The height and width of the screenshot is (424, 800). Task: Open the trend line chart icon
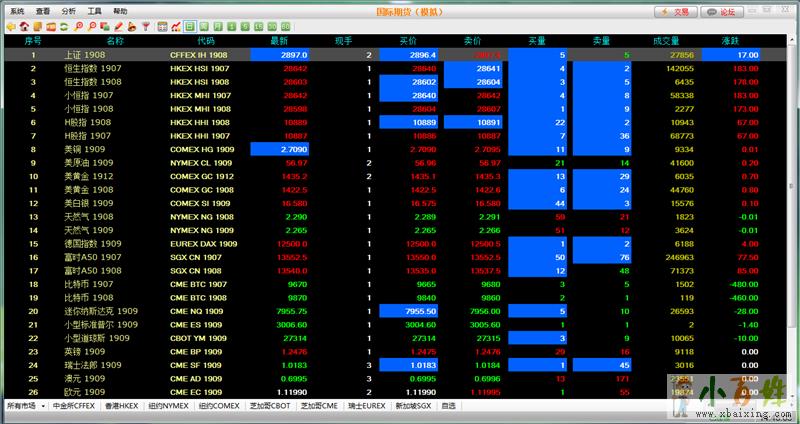tap(175, 26)
